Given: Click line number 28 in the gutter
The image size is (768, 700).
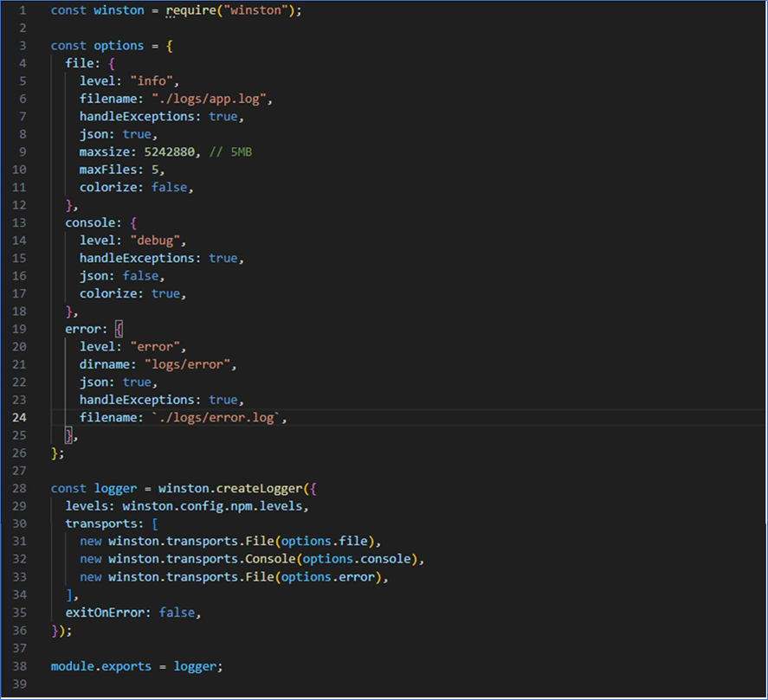Looking at the screenshot, I should 19,489.
